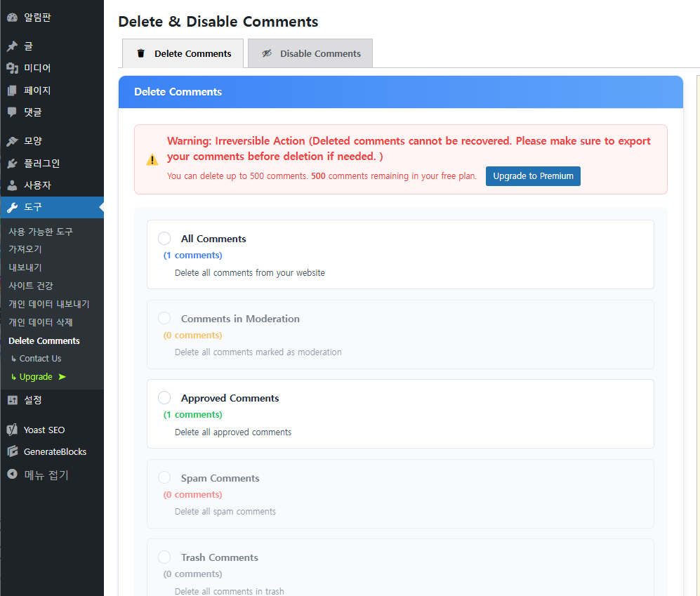Image resolution: width=700 pixels, height=596 pixels.
Task: Open the 페이지 menu item
Action: 52,90
